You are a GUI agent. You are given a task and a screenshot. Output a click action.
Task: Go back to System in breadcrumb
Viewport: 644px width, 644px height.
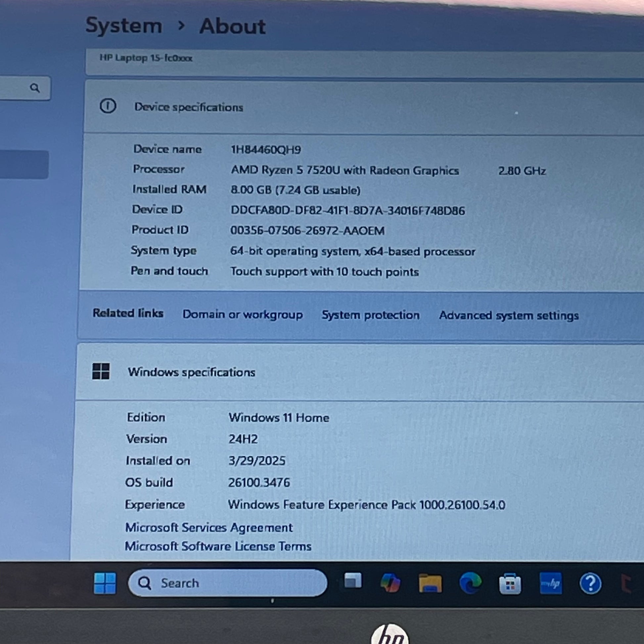pyautogui.click(x=124, y=25)
